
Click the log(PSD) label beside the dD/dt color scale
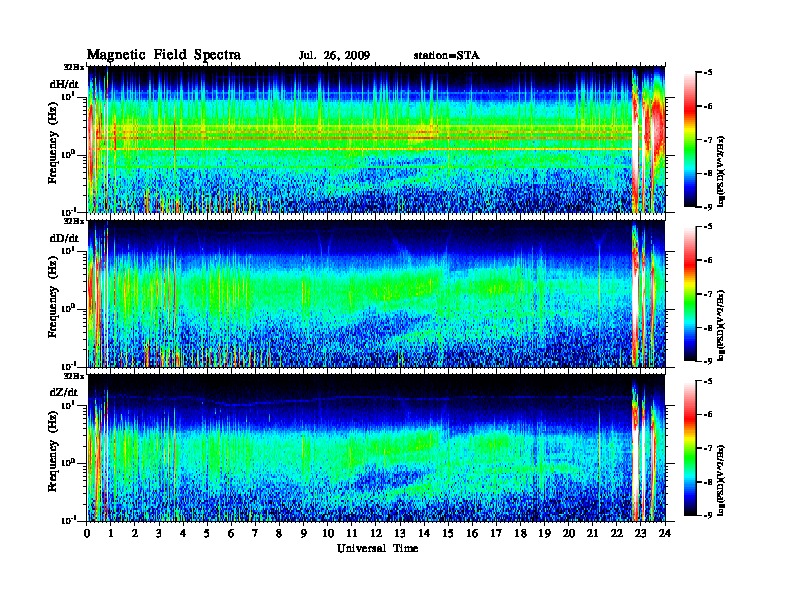pyautogui.click(x=721, y=325)
